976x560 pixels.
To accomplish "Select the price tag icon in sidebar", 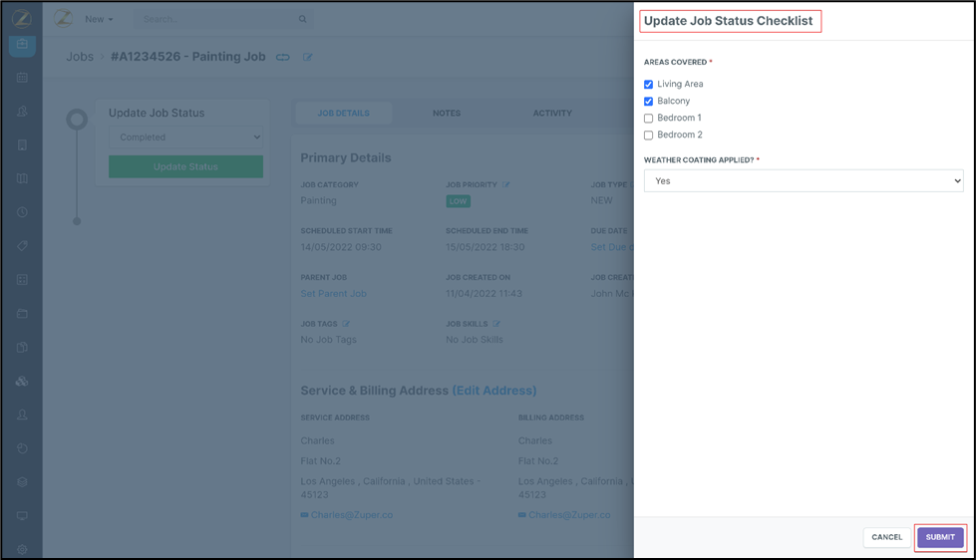I will click(22, 246).
